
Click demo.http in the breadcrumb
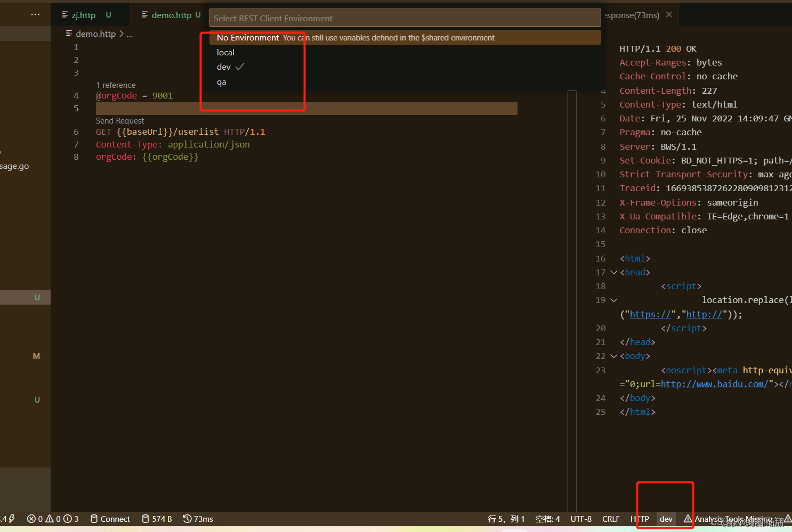pyautogui.click(x=95, y=34)
